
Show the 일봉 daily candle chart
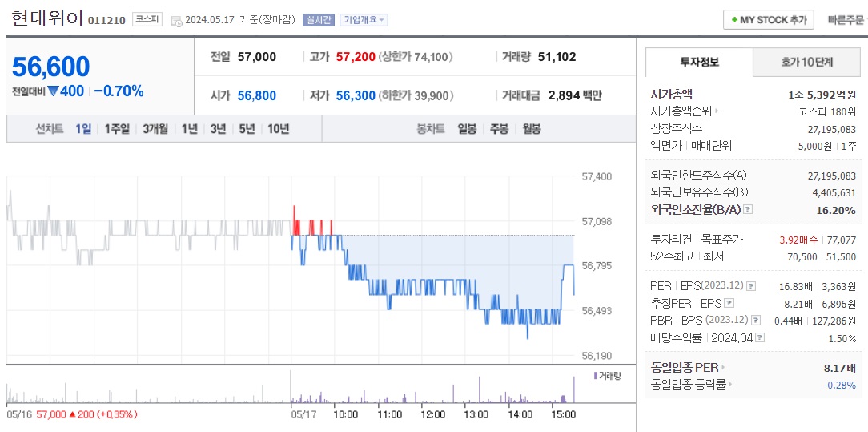point(467,129)
